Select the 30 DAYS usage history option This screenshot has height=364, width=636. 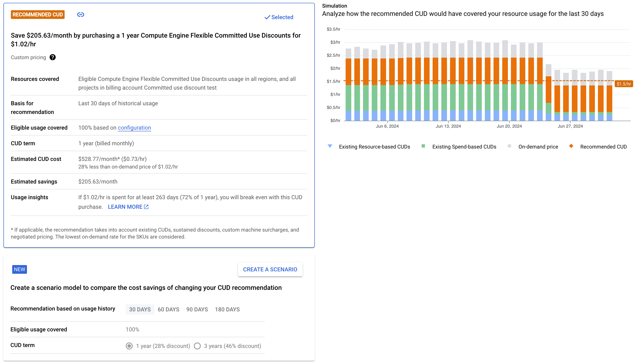click(140, 309)
